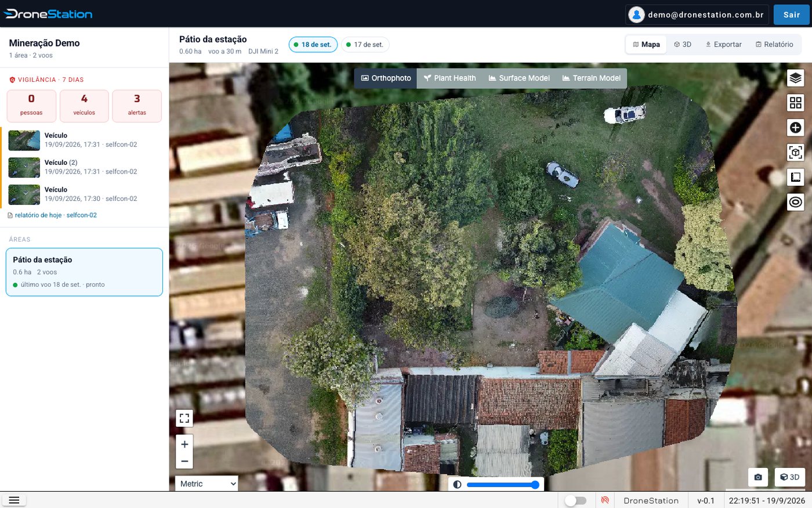Open the Veículo (2) alert entry
Viewport: 812px width, 508px height.
(85, 167)
